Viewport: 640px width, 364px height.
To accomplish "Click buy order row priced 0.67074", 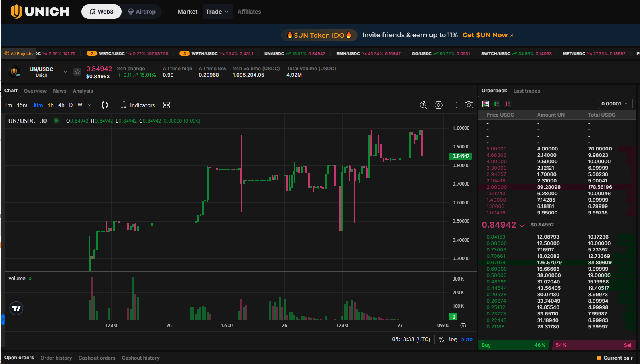I will [557, 263].
